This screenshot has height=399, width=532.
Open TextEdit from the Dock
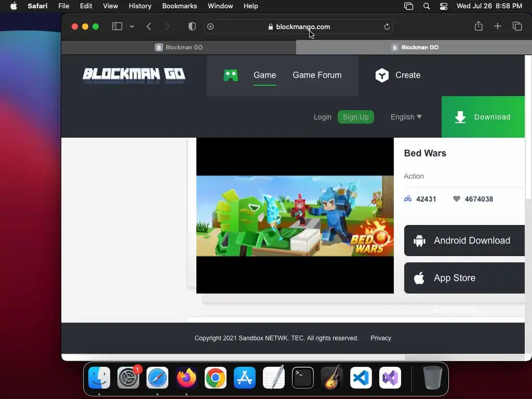click(274, 378)
